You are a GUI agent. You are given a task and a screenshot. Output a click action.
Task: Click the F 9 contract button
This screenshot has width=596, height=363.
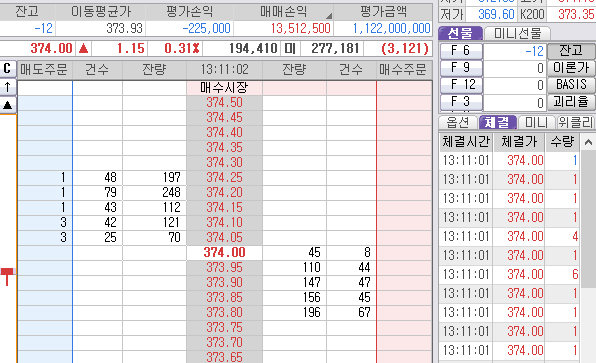pos(461,68)
